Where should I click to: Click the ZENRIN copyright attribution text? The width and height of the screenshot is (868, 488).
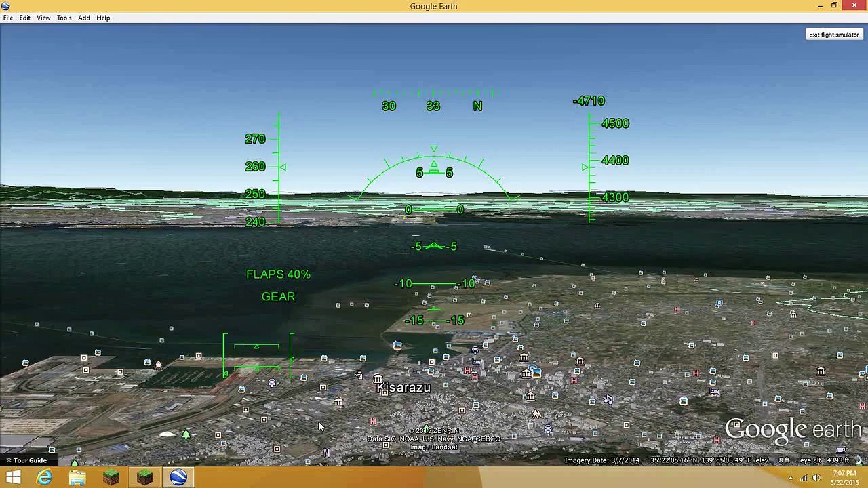tap(434, 430)
